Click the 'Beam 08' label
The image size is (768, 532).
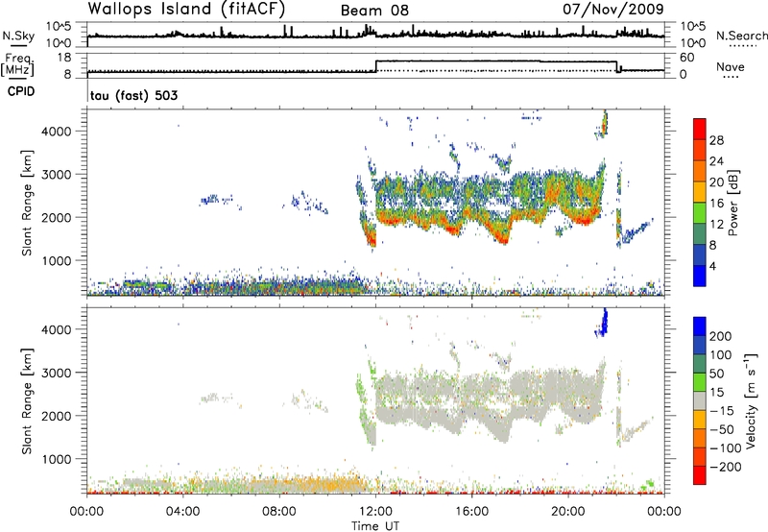pyautogui.click(x=374, y=11)
